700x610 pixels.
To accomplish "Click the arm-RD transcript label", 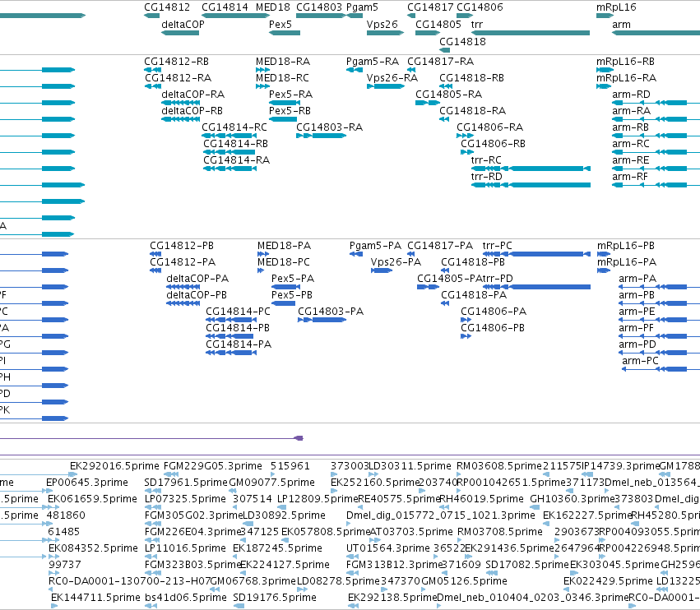I will pos(631,95).
